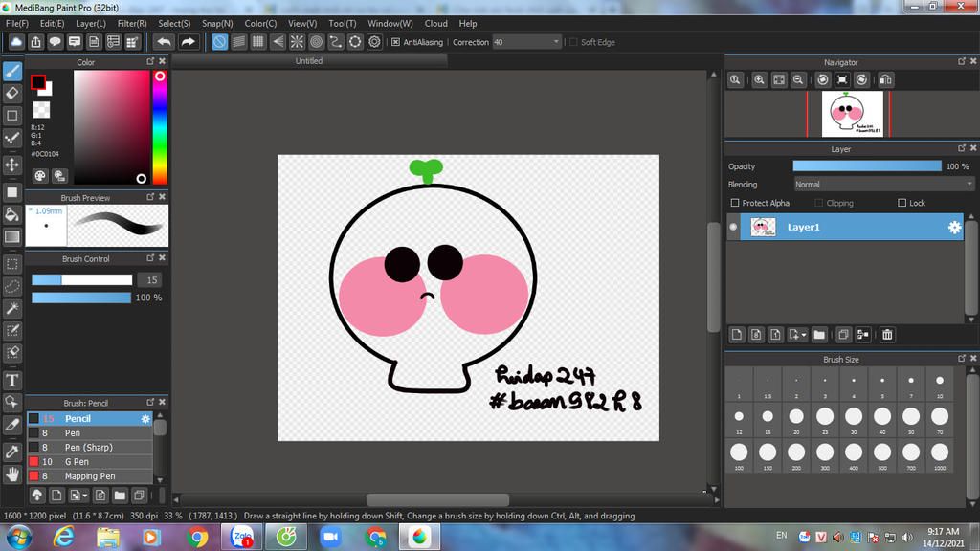This screenshot has height=551, width=980.
Task: Zoom in using Navigator magnifier plus
Action: [759, 80]
